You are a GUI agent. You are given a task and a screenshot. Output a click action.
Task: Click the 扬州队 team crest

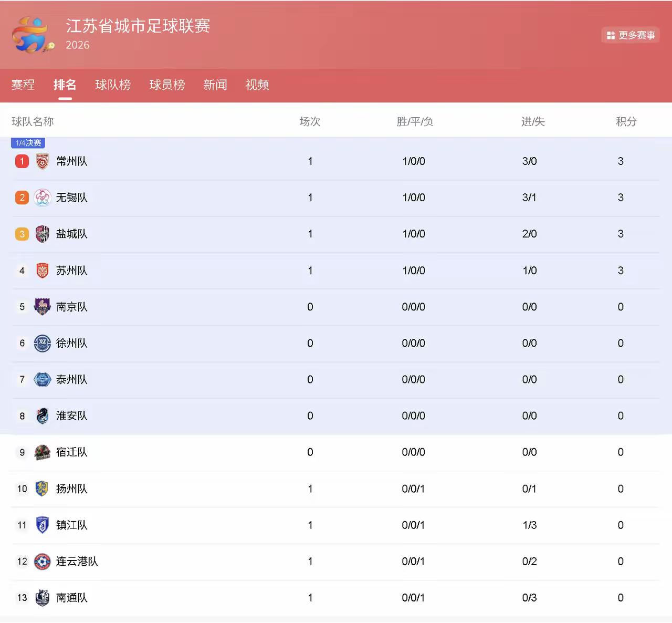[x=42, y=489]
